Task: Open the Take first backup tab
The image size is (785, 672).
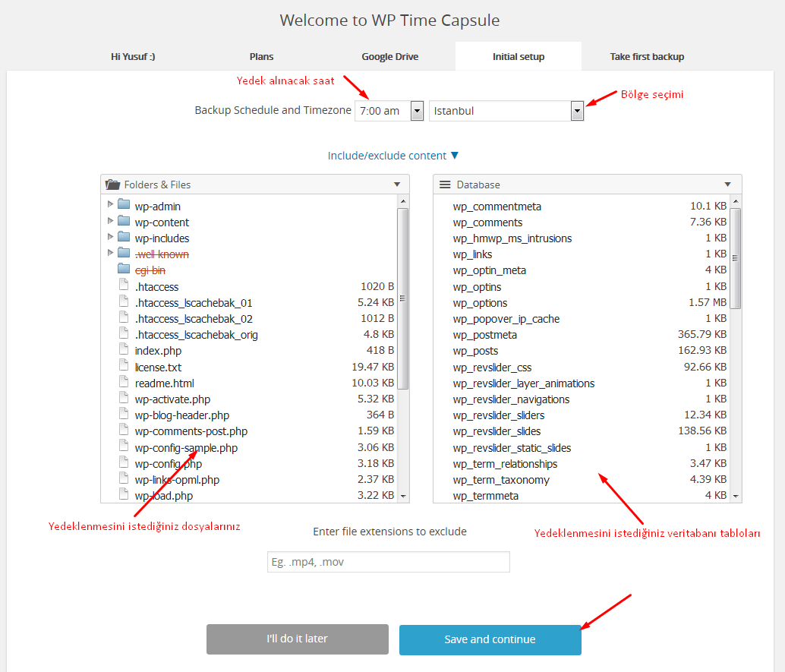Action: (x=647, y=55)
